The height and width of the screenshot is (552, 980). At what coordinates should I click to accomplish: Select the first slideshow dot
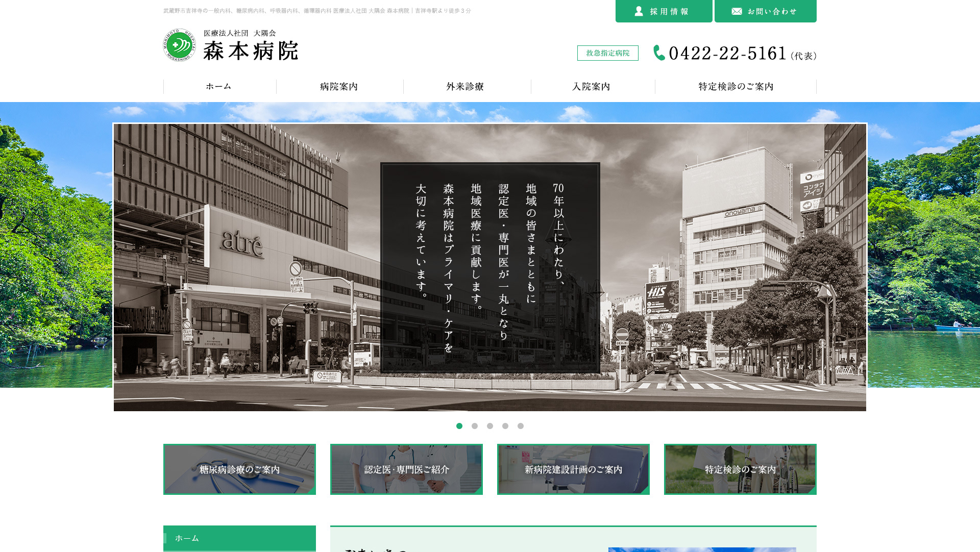pyautogui.click(x=459, y=426)
